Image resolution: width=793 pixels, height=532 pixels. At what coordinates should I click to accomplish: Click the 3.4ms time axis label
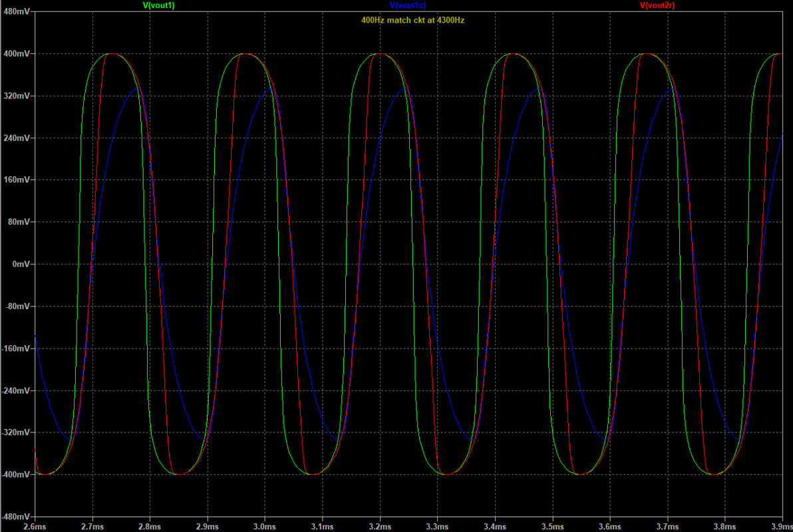tap(494, 527)
